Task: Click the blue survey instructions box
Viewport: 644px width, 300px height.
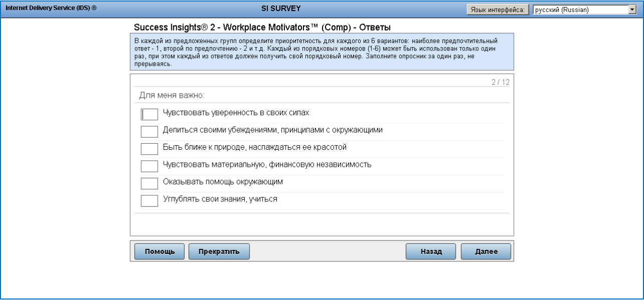Action: [x=321, y=52]
